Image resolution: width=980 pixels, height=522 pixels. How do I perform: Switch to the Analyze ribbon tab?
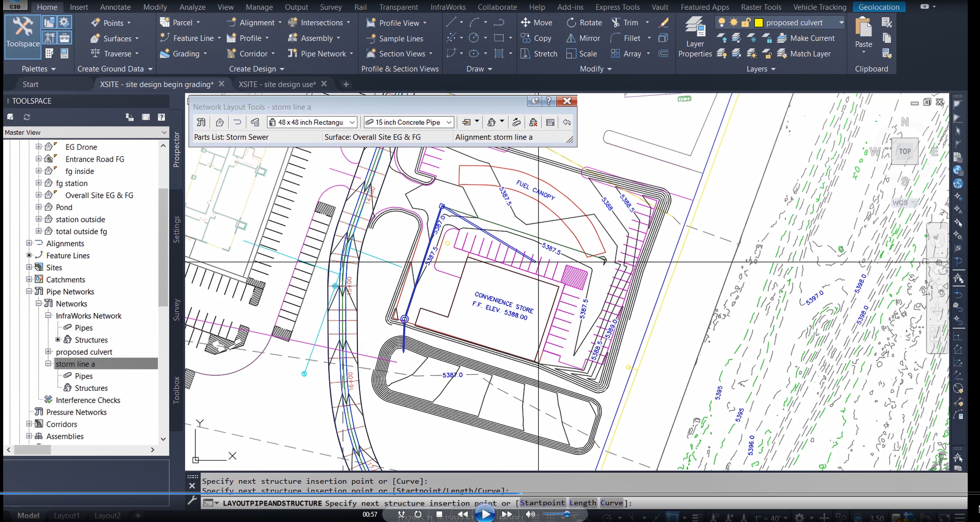193,7
